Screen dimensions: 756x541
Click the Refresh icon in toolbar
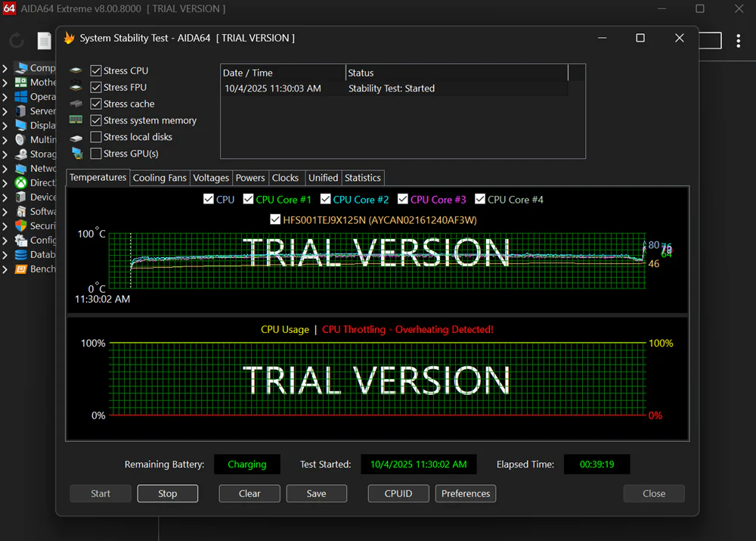(x=17, y=40)
